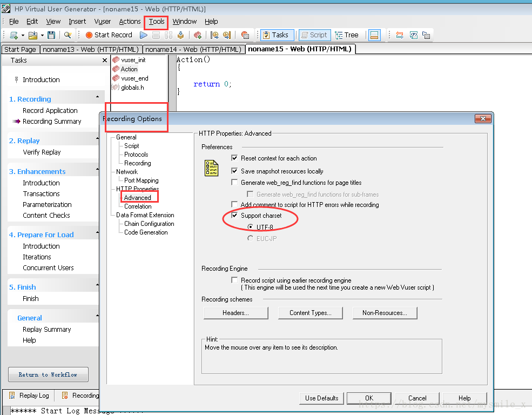532x415 pixels.
Task: Toggle Reset context for each action checkbox
Action: [x=234, y=158]
